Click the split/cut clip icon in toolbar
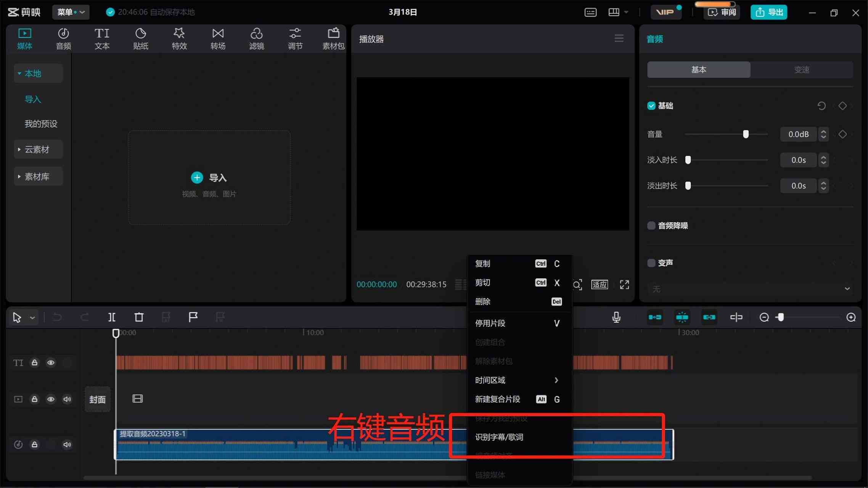Screen dimensions: 868x488 click(111, 317)
